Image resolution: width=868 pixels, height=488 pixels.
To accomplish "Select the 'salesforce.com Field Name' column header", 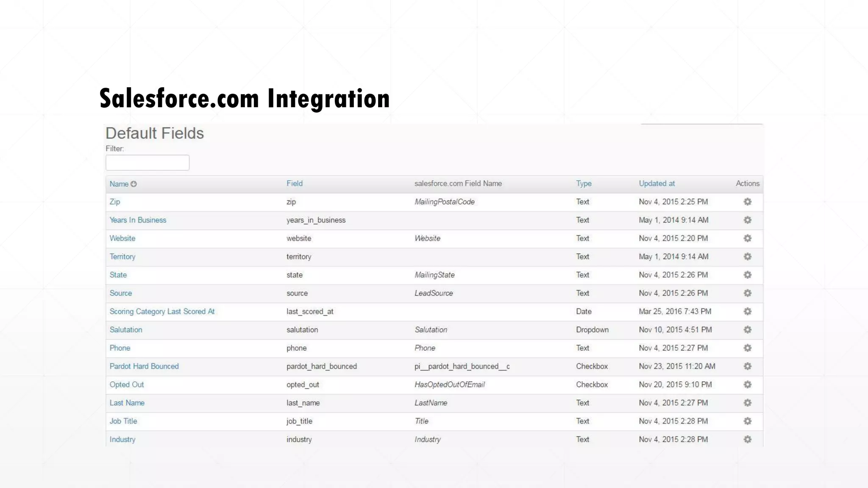I will [x=458, y=183].
